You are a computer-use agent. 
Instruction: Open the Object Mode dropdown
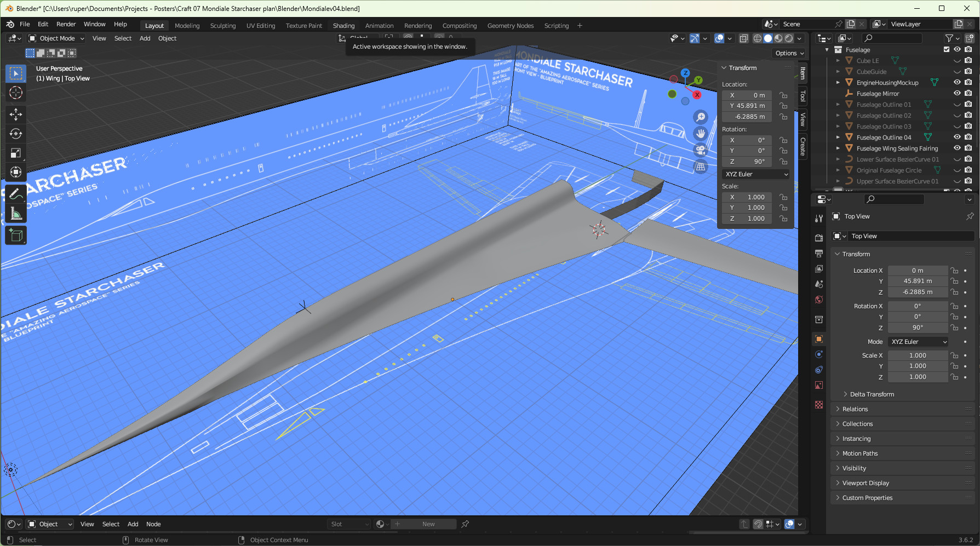coord(56,38)
